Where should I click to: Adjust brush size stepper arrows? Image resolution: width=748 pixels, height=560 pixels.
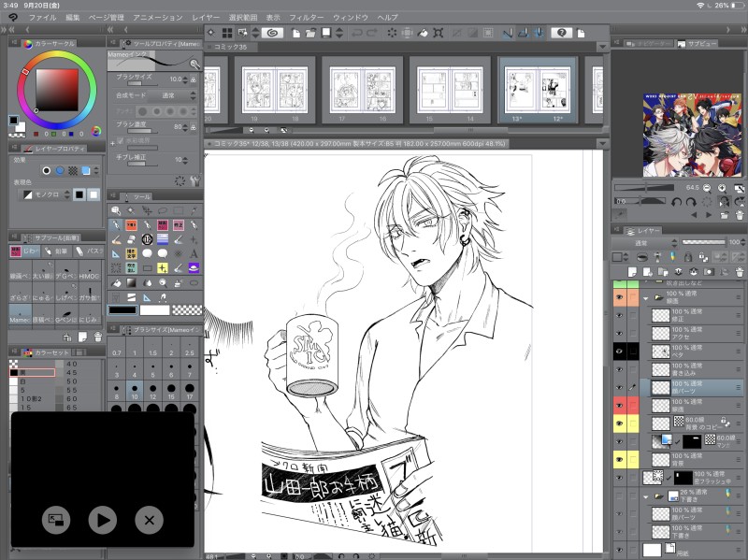[185, 79]
